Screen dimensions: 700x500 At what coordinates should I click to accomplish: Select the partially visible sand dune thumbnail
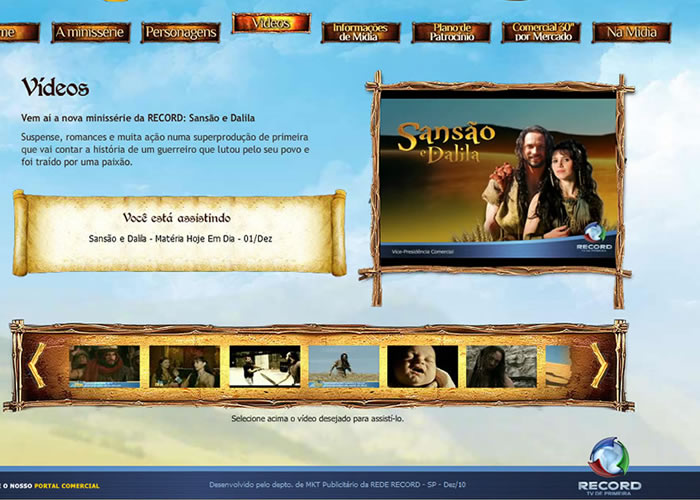(558, 367)
